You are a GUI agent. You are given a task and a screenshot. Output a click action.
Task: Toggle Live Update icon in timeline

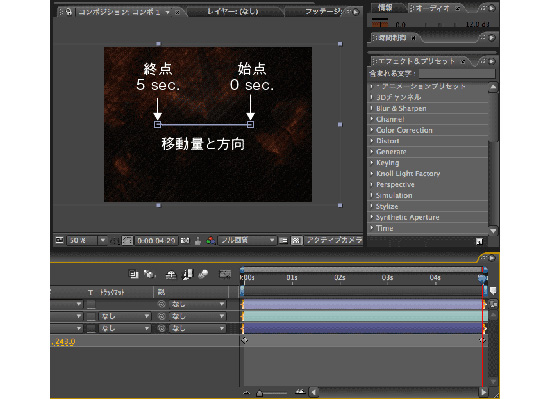pyautogui.click(x=134, y=274)
